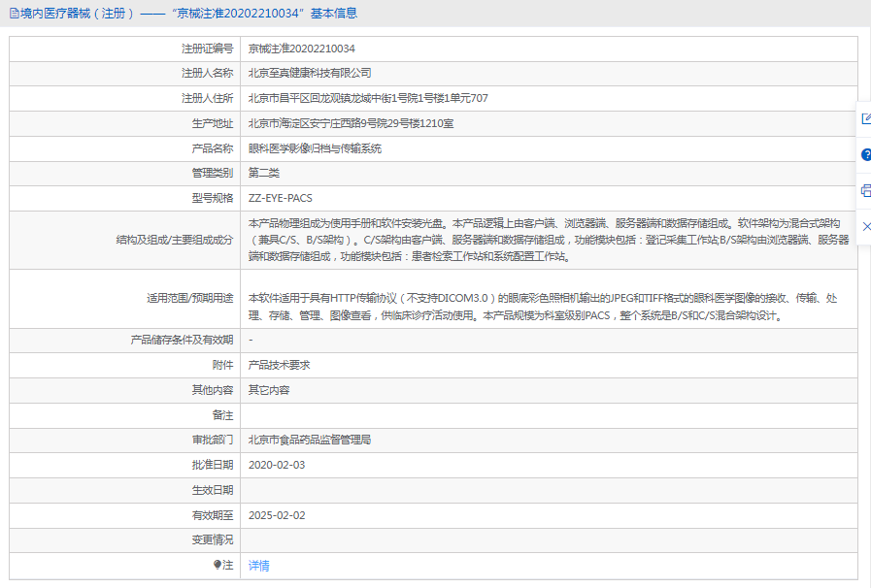Click the 第二类 management category value
The height and width of the screenshot is (588, 871).
[x=264, y=173]
